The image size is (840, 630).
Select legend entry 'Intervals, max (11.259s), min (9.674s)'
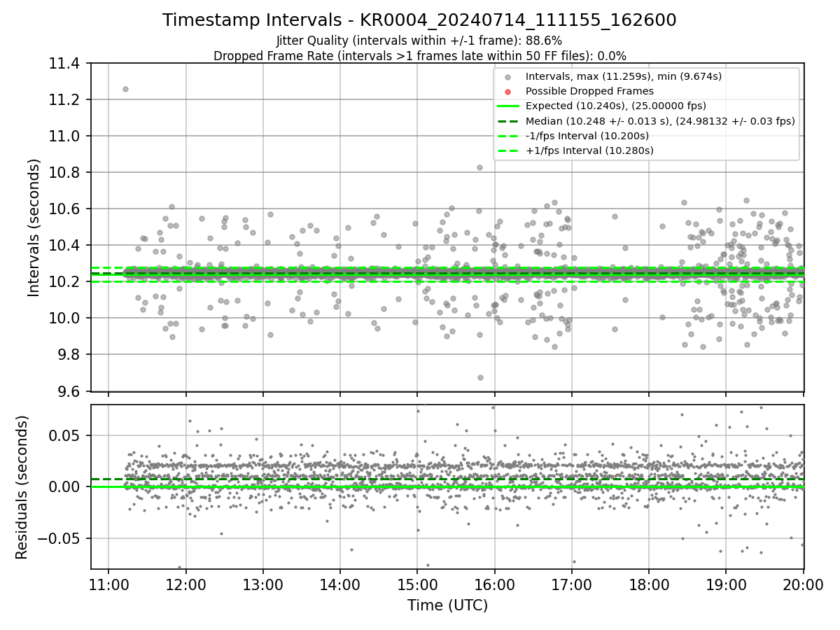coord(624,76)
